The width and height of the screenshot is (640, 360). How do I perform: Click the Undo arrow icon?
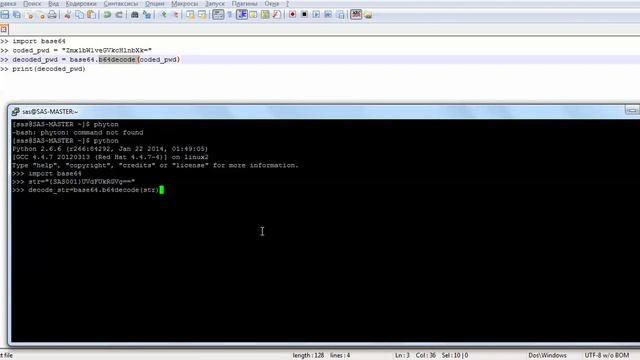pos(107,15)
